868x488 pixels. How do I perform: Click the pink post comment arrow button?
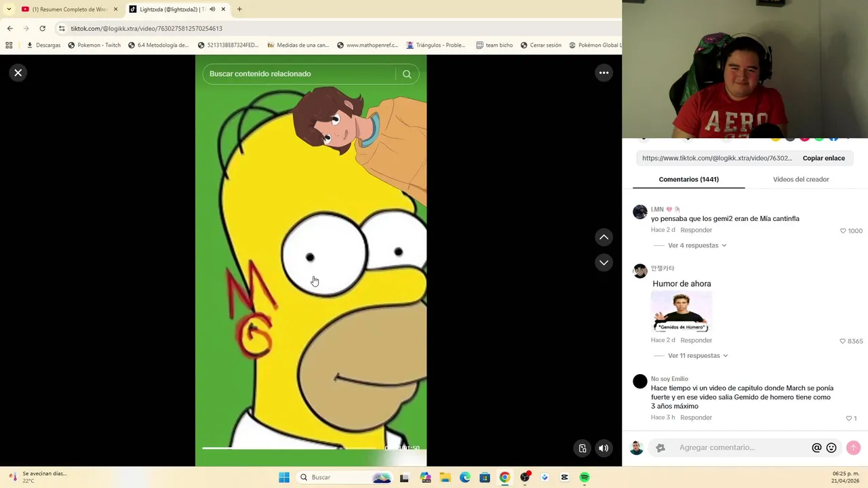tap(853, 448)
